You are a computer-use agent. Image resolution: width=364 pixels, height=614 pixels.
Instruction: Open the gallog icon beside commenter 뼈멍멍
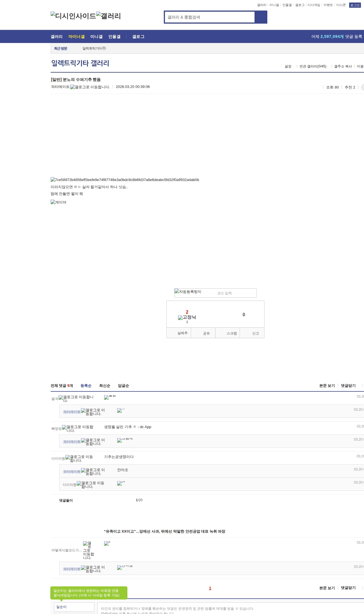pos(78,429)
